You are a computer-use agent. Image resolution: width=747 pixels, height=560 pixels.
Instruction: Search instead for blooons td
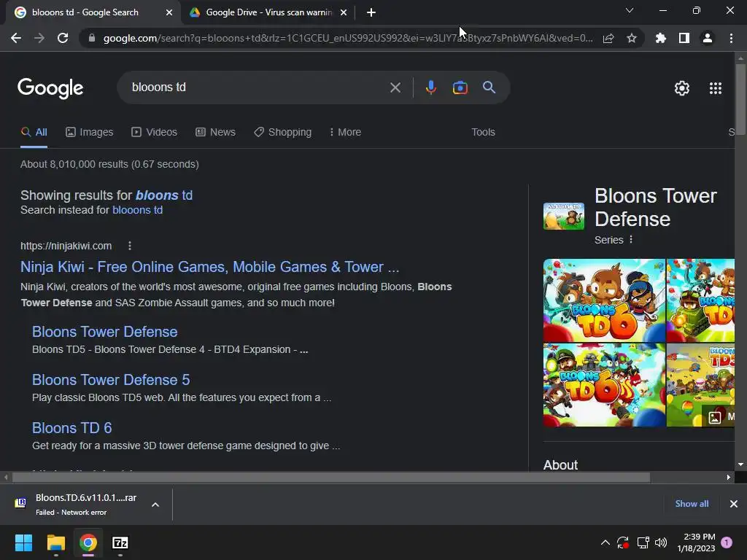138,210
